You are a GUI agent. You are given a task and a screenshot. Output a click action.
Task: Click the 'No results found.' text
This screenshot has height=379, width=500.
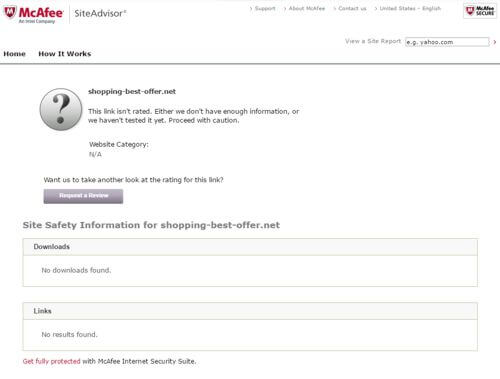coord(69,334)
